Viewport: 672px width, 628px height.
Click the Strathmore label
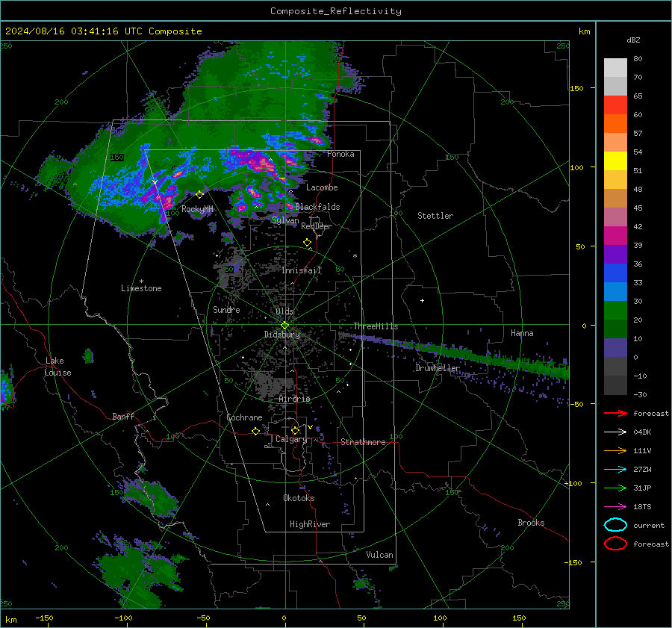pyautogui.click(x=364, y=442)
